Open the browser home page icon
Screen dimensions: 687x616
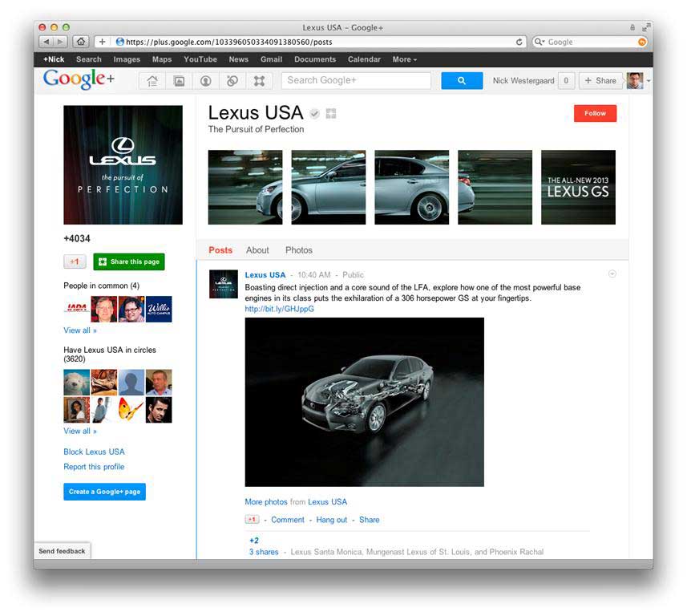81,42
